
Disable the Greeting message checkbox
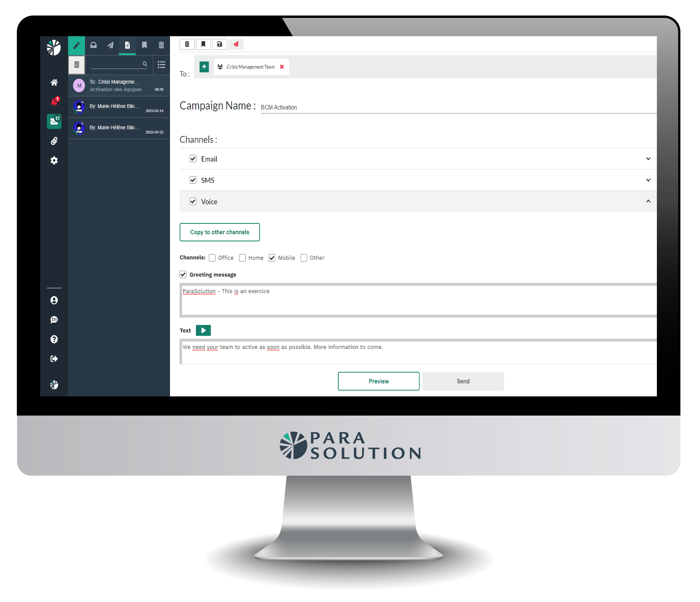pyautogui.click(x=183, y=274)
